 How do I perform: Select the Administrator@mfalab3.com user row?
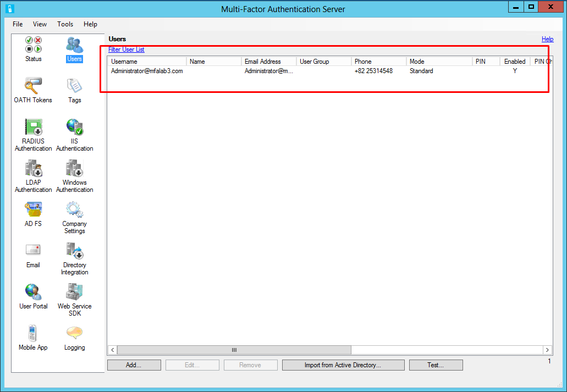click(x=330, y=71)
